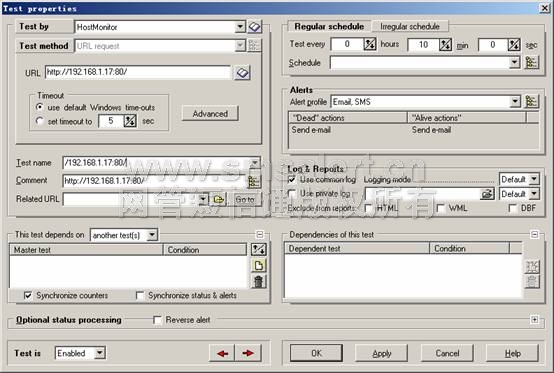
Task: Click Send e-mail under Alive actions
Action: [431, 130]
